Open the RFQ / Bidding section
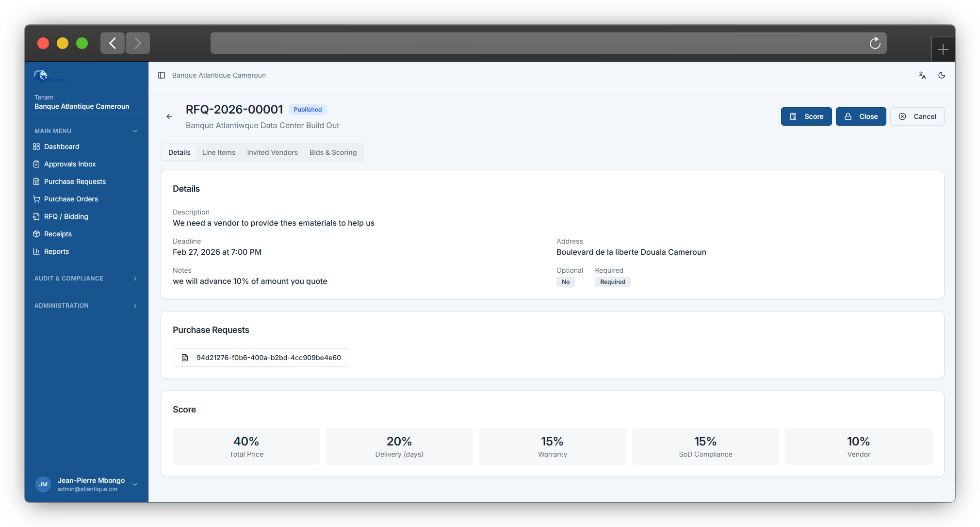 pyautogui.click(x=65, y=216)
